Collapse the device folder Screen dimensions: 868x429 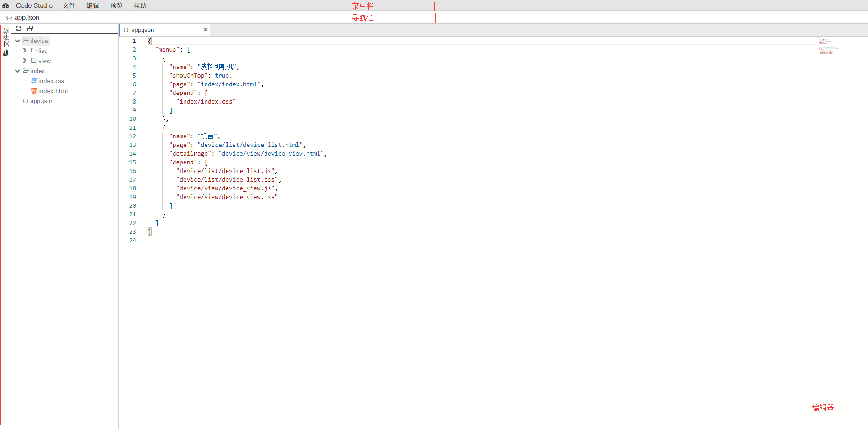click(17, 41)
